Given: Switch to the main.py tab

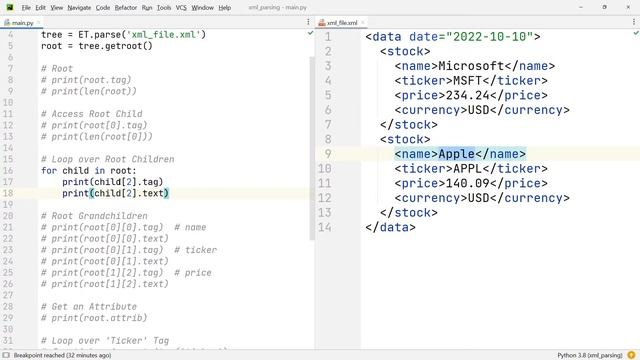Looking at the screenshot, I should click(20, 23).
